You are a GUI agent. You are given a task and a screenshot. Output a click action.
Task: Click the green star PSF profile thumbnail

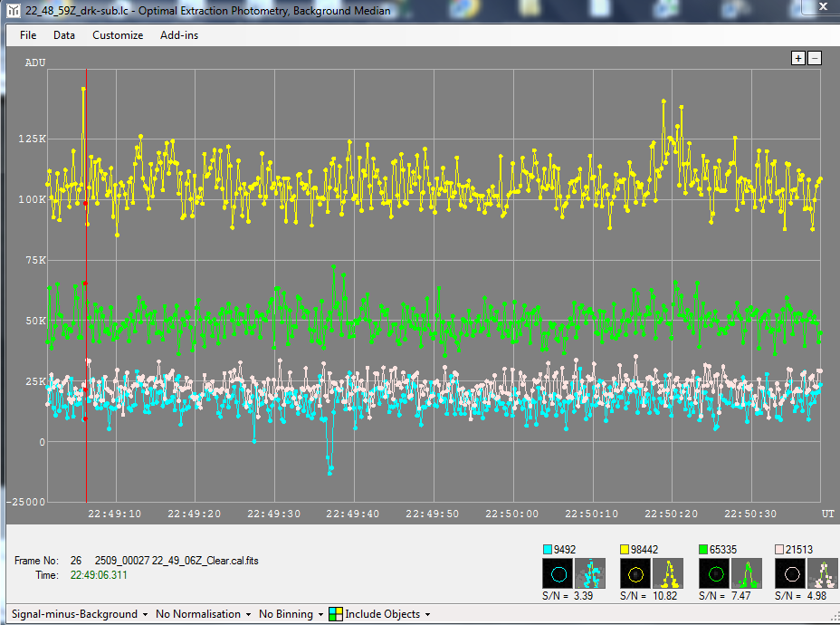(x=749, y=573)
